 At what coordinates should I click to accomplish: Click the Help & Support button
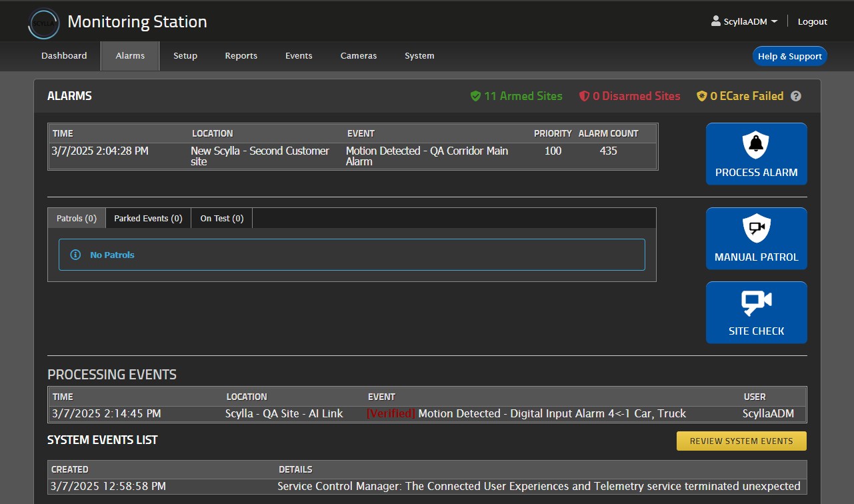(x=789, y=57)
